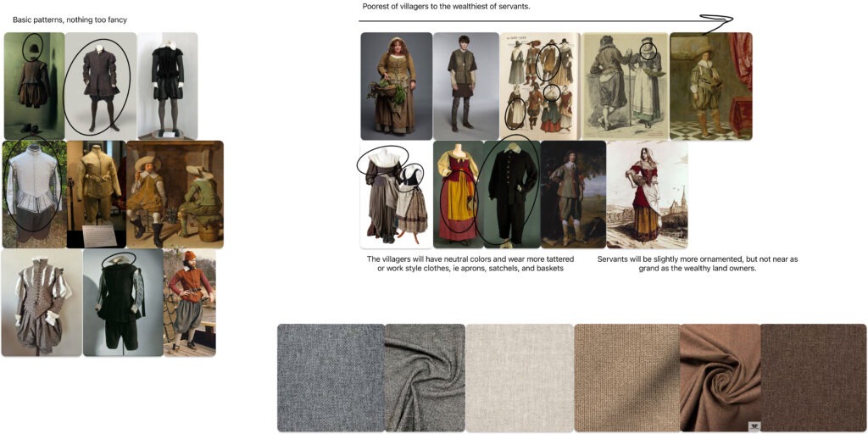Select the red and yellow dress on mannequin
Image resolution: width=868 pixels, height=434 pixels.
point(459,194)
